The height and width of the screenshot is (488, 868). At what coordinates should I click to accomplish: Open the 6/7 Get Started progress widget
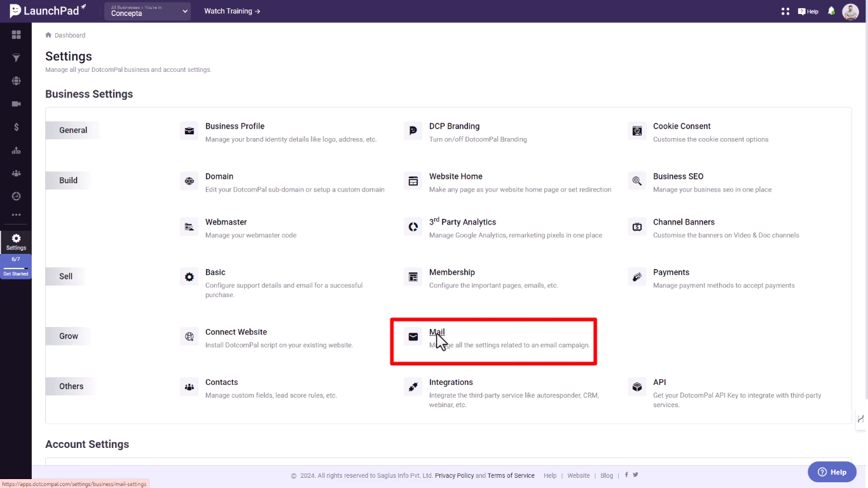tap(16, 267)
